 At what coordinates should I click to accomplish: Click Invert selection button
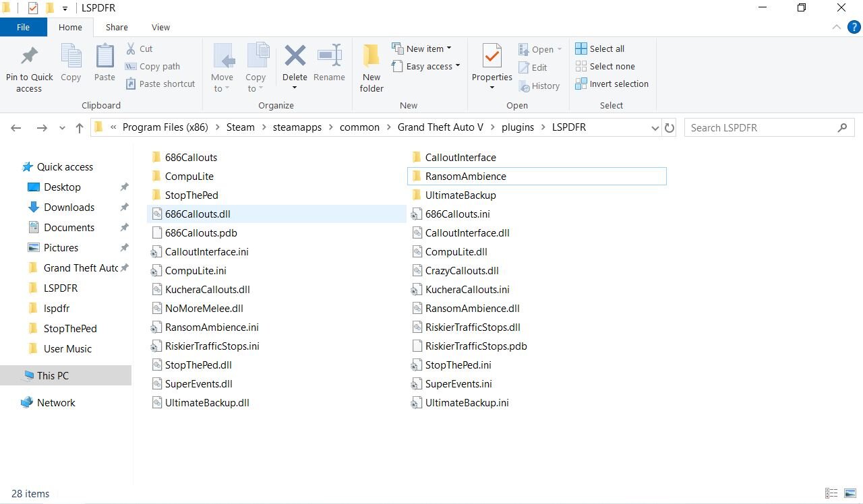coord(612,84)
